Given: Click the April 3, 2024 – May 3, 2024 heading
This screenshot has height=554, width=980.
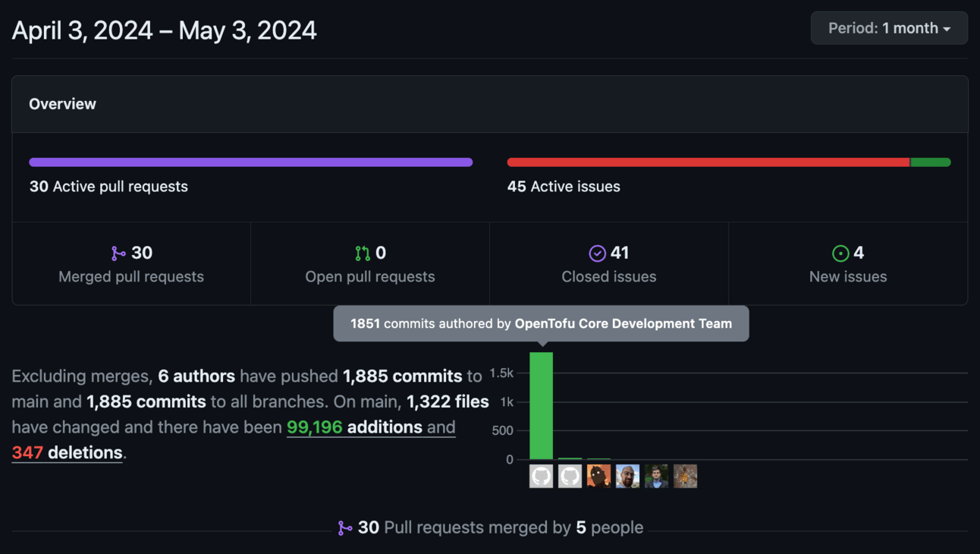Looking at the screenshot, I should 165,30.
